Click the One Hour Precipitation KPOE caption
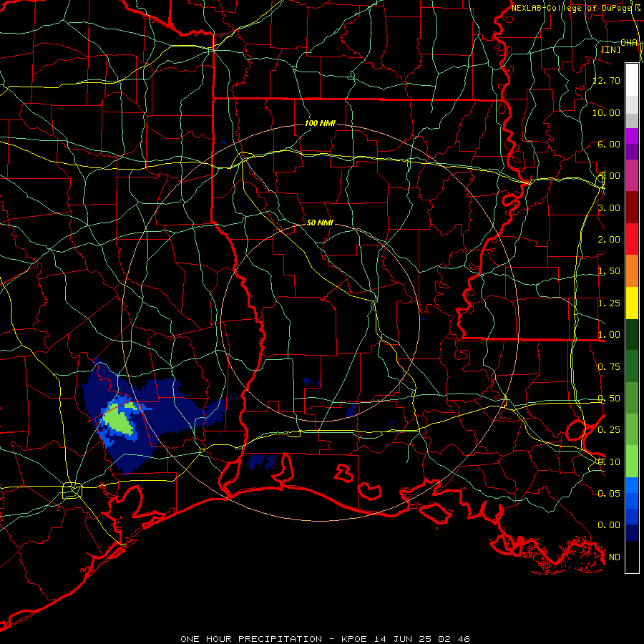 (x=325, y=639)
